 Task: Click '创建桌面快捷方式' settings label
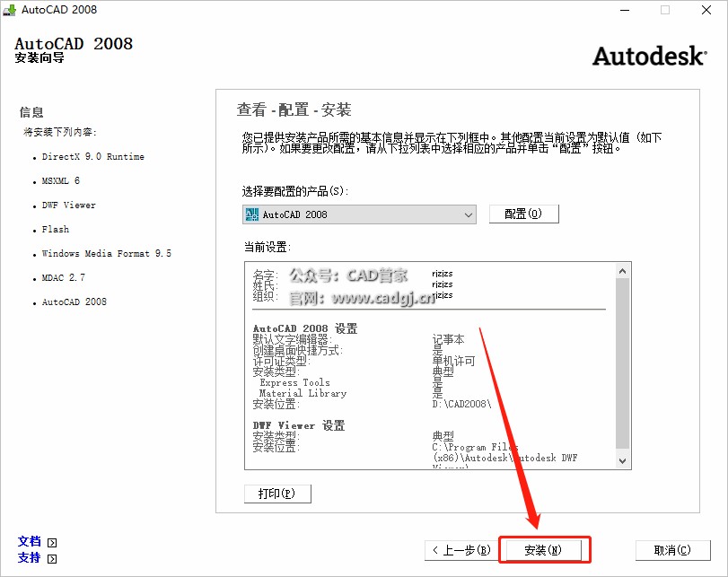click(298, 350)
